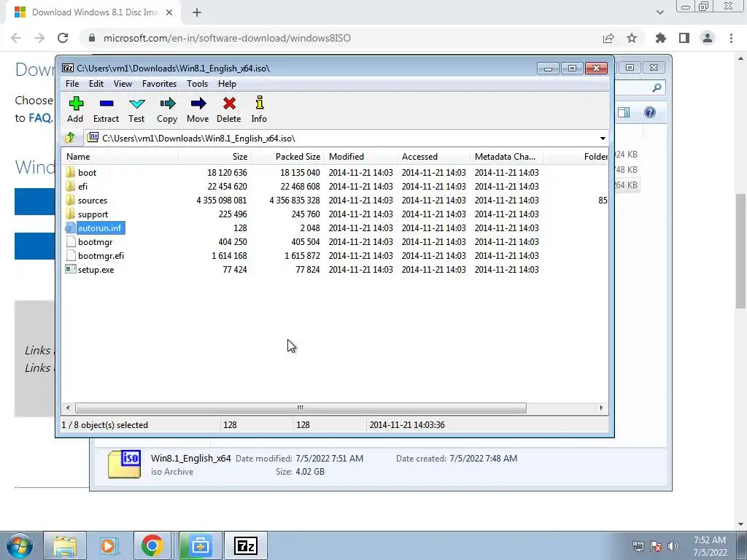
Task: Sort by the Accessed column header
Action: (x=433, y=157)
